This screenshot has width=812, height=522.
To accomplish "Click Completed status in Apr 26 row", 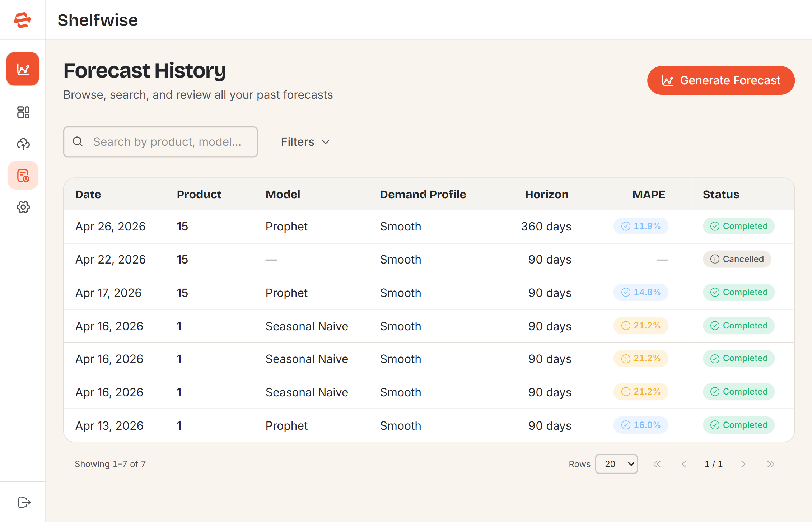I will [739, 226].
